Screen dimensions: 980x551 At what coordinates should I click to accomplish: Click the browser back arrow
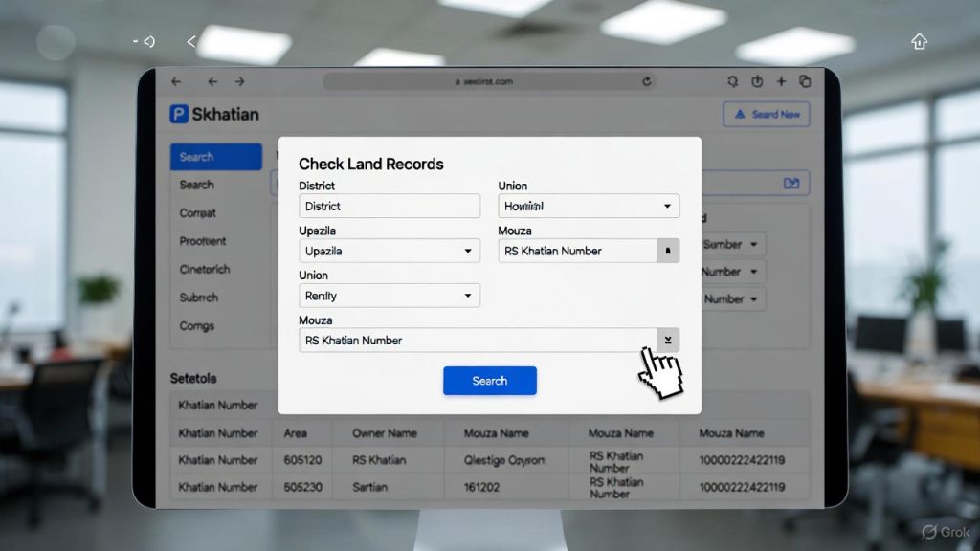tap(212, 82)
